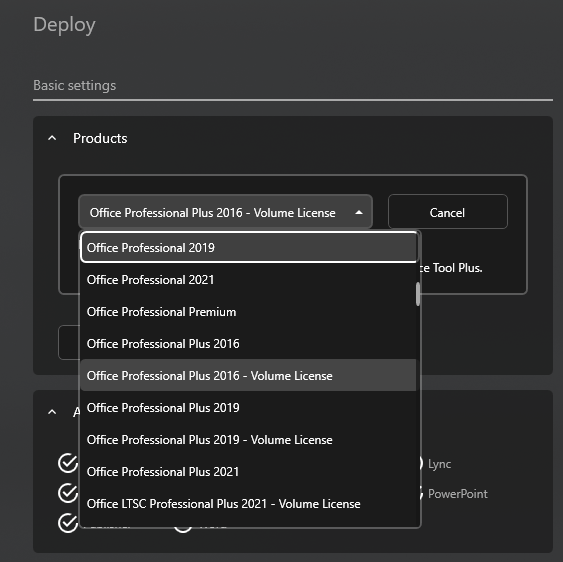Click the Cancel button
This screenshot has height=562, width=563.
[x=447, y=212]
